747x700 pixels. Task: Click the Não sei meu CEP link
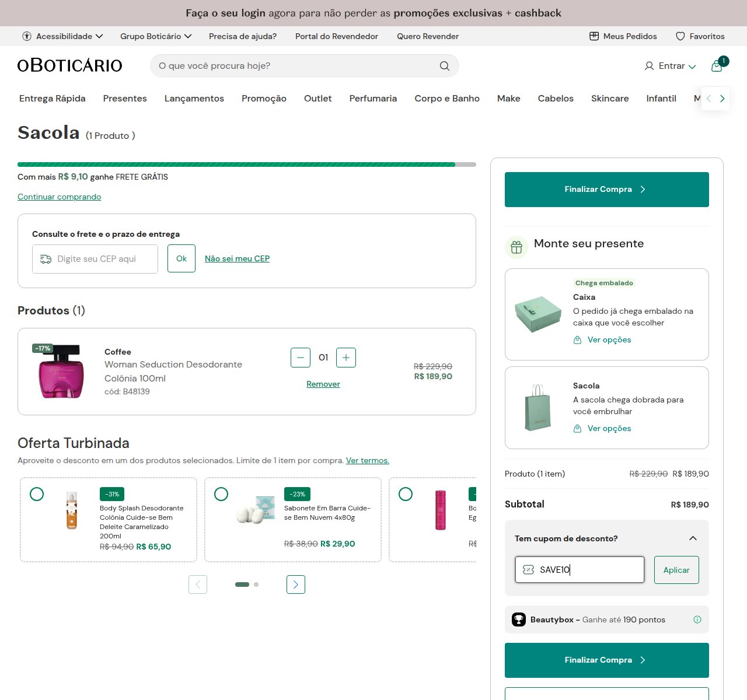(x=237, y=258)
